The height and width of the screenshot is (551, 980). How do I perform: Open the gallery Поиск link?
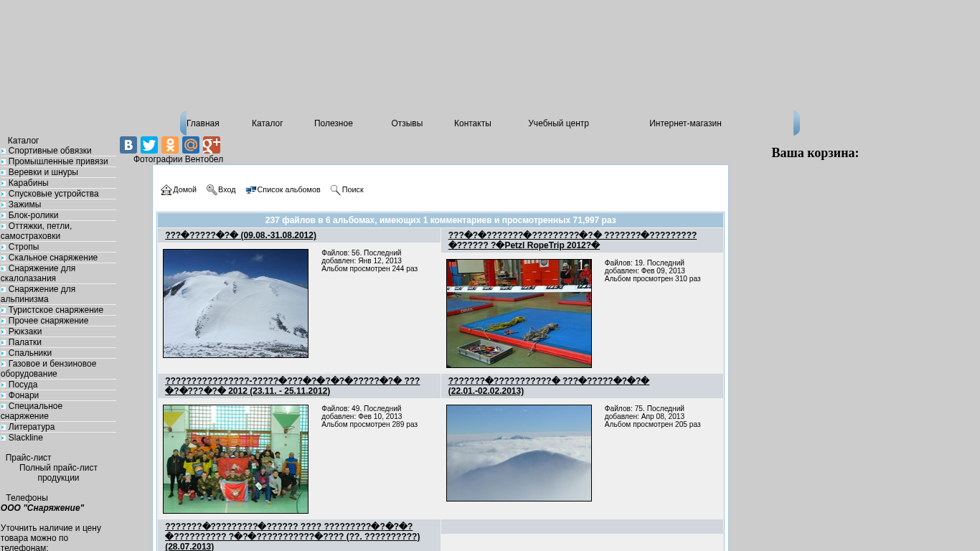pos(352,190)
